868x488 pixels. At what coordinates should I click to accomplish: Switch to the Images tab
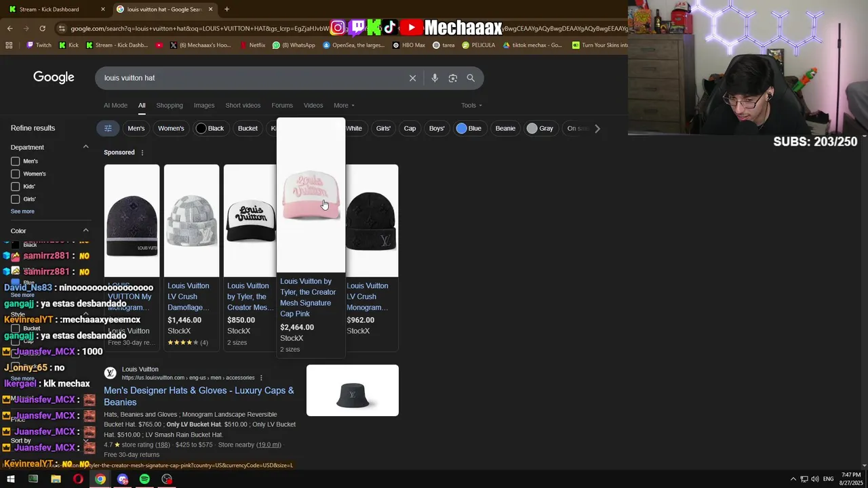pos(204,105)
